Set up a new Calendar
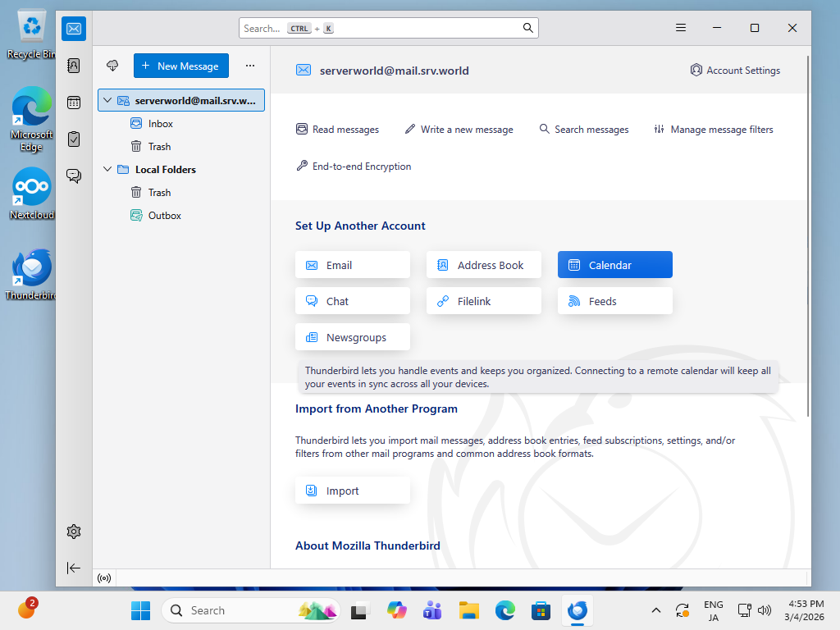Image resolution: width=840 pixels, height=630 pixels. [x=615, y=265]
